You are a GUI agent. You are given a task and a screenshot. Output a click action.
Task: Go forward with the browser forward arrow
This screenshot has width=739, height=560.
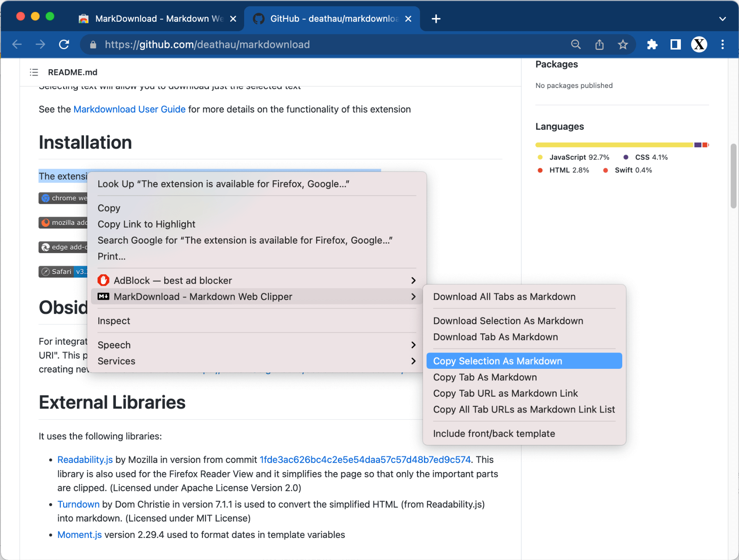(x=40, y=44)
